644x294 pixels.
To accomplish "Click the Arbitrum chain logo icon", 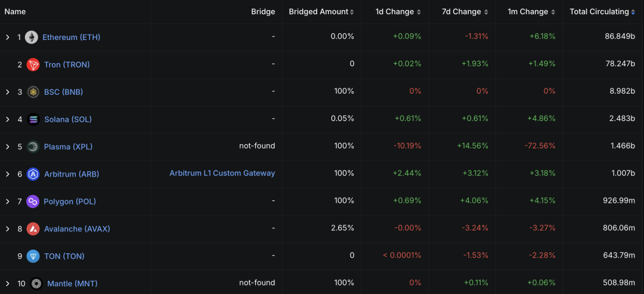I will pos(33,174).
